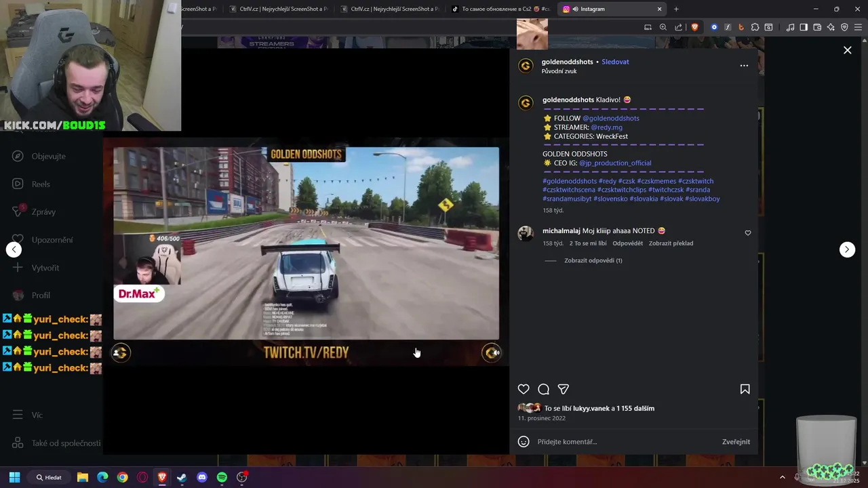Open the post's more options menu

pyautogui.click(x=744, y=66)
